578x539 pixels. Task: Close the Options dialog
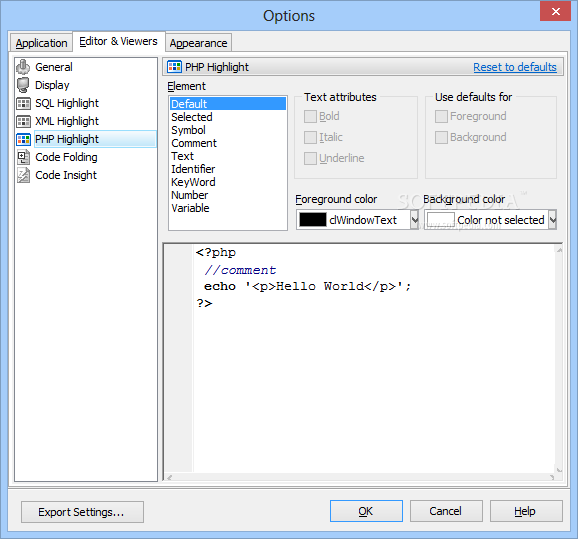coord(556,11)
